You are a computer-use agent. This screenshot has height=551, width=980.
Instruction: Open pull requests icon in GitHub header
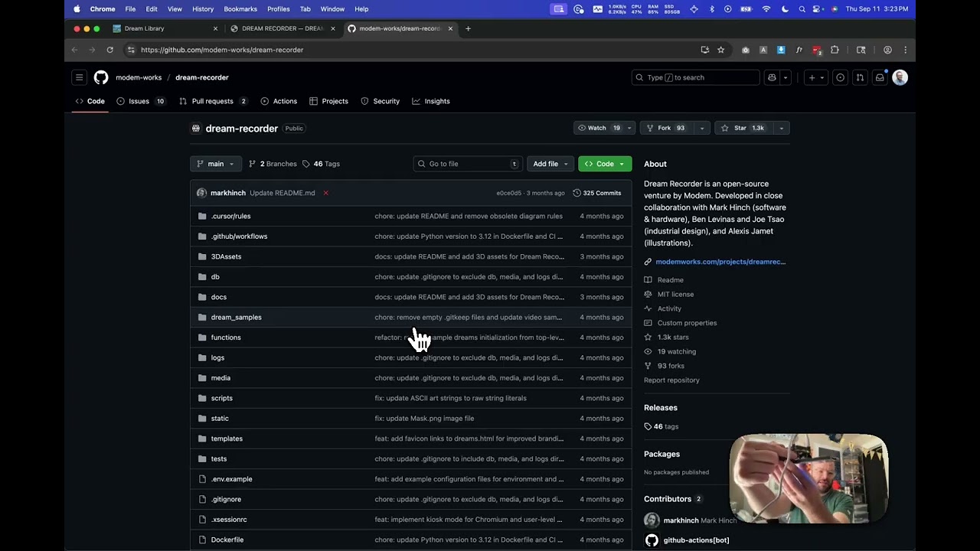point(860,77)
